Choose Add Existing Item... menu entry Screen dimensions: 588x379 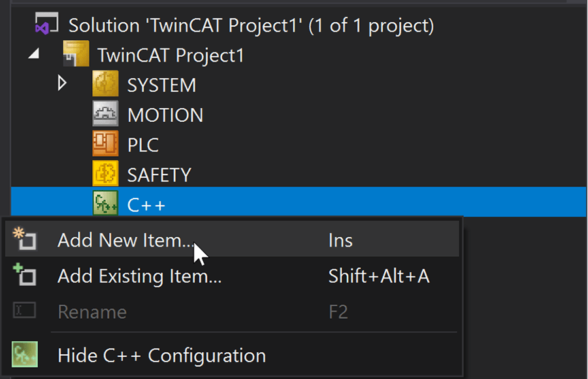click(232, 276)
